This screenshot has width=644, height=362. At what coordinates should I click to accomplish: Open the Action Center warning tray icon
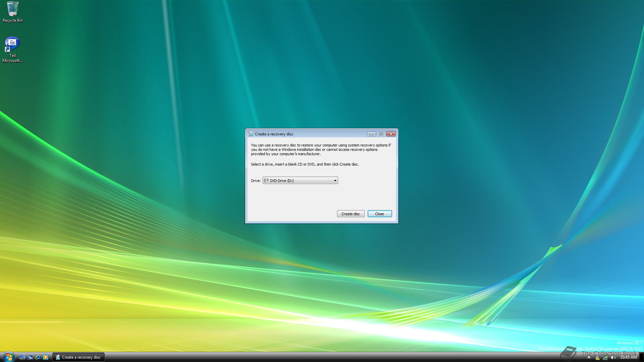click(x=597, y=358)
